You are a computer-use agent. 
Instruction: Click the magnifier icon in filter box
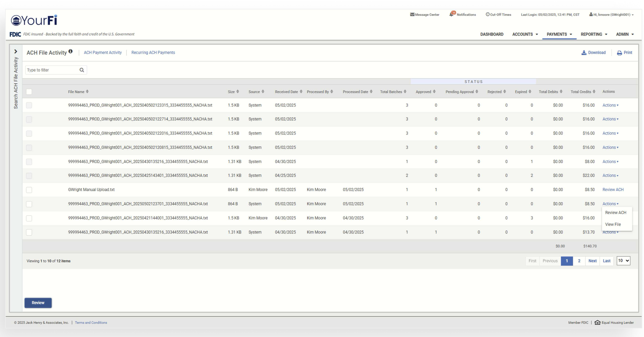pyautogui.click(x=82, y=70)
